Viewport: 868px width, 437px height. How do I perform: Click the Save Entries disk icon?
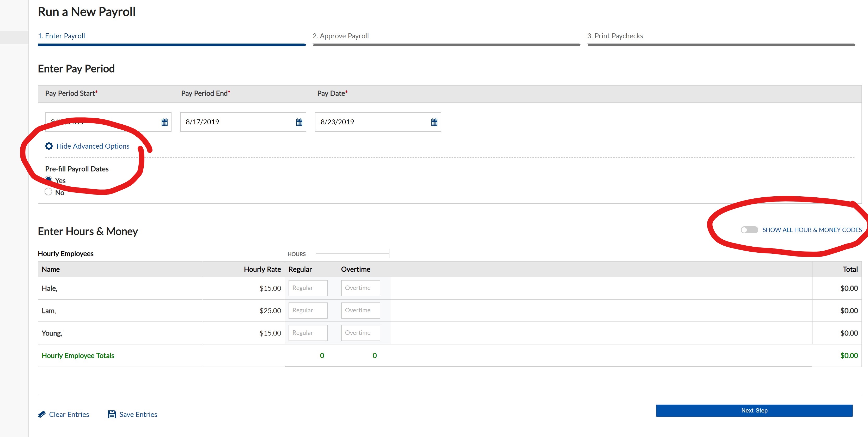pos(112,414)
